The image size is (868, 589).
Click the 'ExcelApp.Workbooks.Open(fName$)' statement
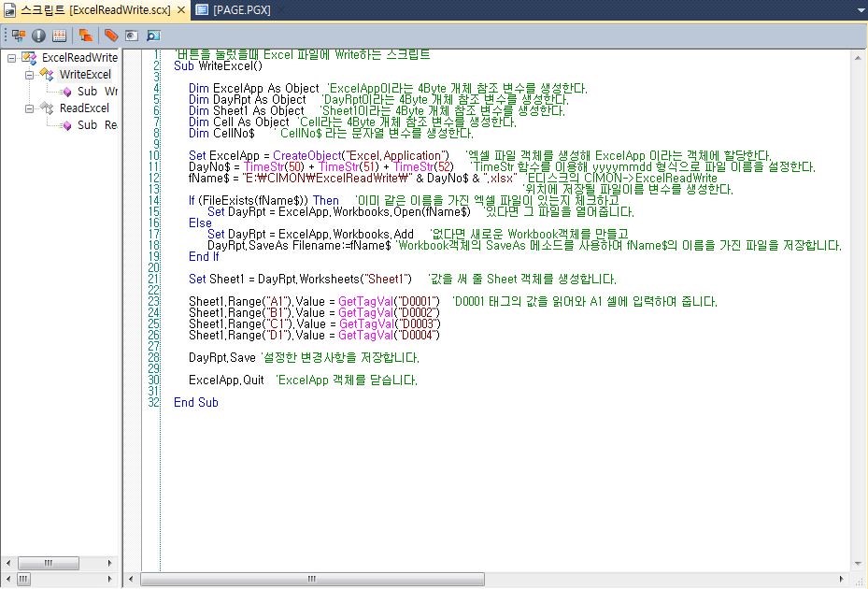pos(375,211)
